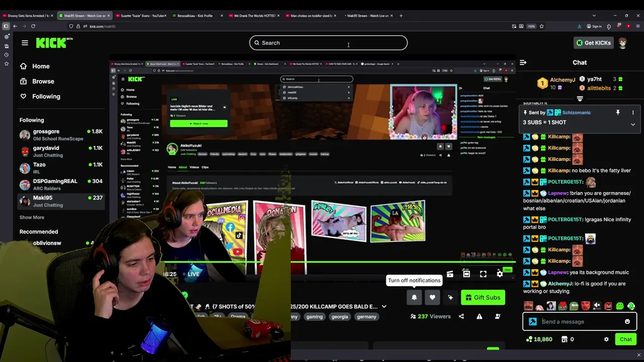Image resolution: width=644 pixels, height=362 pixels.
Task: Open a new browser tab
Action: click(401, 16)
